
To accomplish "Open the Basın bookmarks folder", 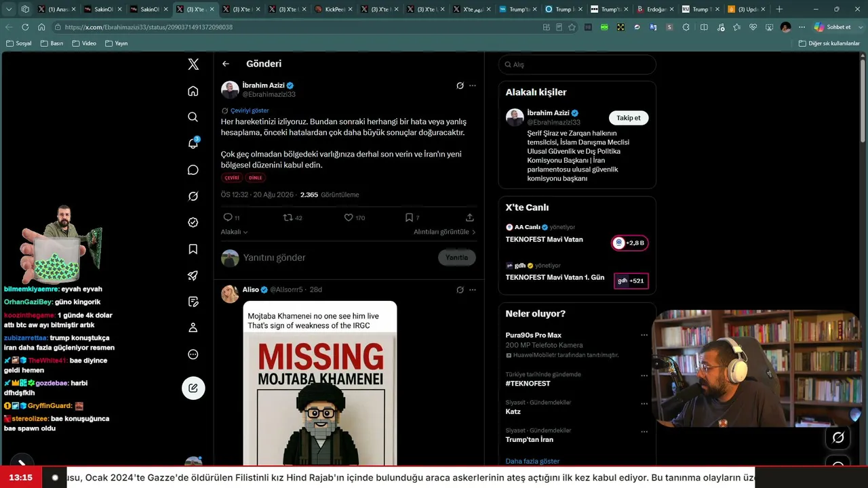I will click(x=52, y=43).
